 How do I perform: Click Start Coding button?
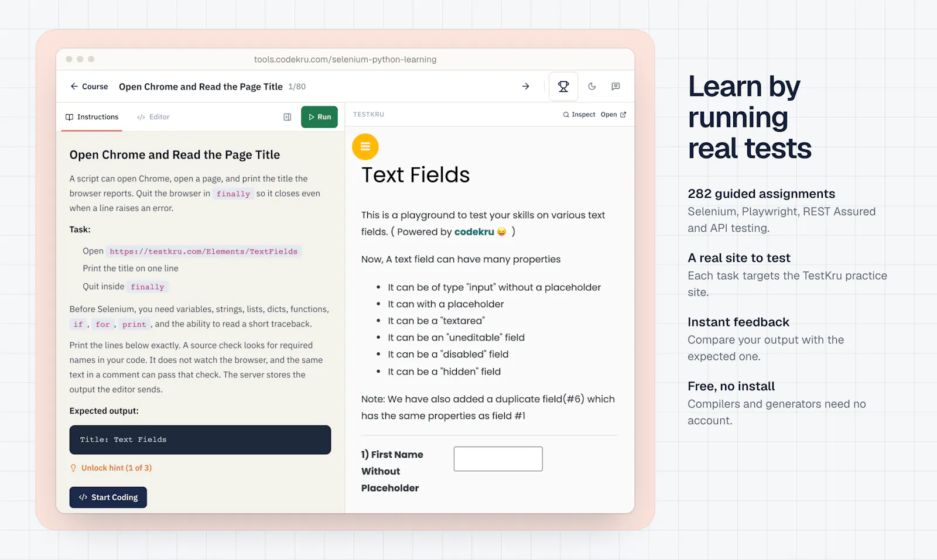[108, 497]
